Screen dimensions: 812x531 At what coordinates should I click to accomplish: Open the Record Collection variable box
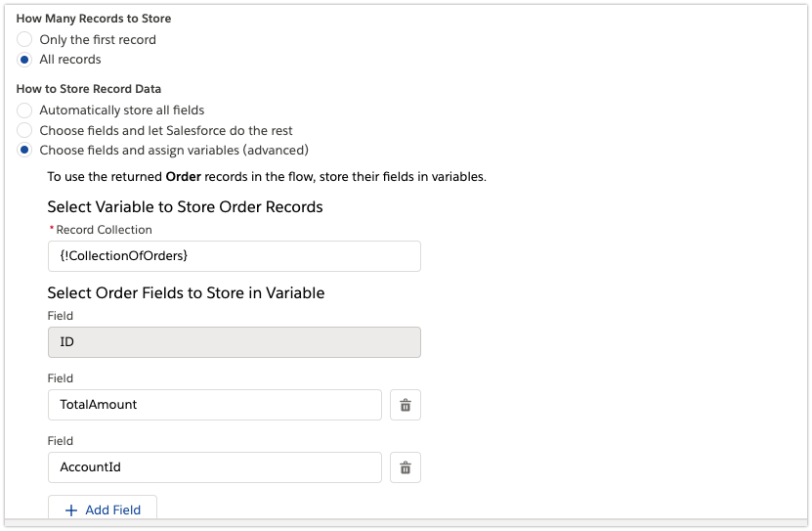(234, 256)
